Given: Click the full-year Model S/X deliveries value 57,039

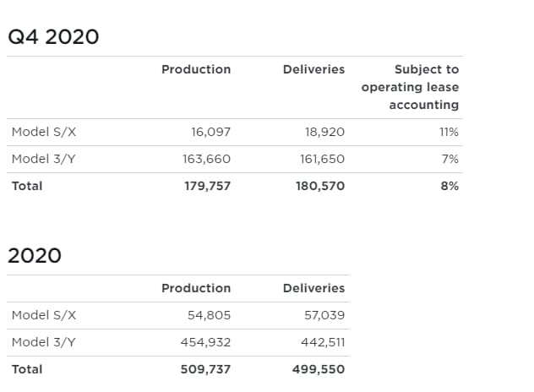Looking at the screenshot, I should pyautogui.click(x=324, y=315).
